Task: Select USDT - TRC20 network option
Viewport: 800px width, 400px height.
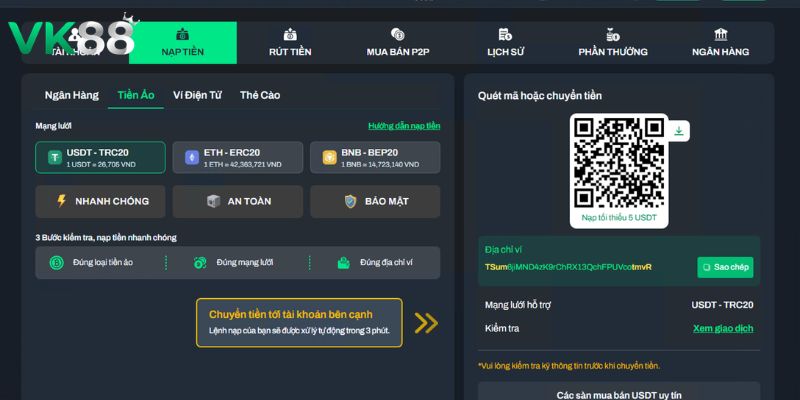Action: pos(101,158)
